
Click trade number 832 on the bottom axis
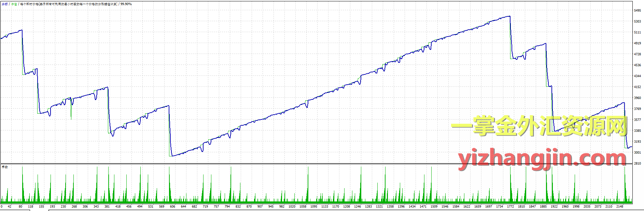(238, 207)
